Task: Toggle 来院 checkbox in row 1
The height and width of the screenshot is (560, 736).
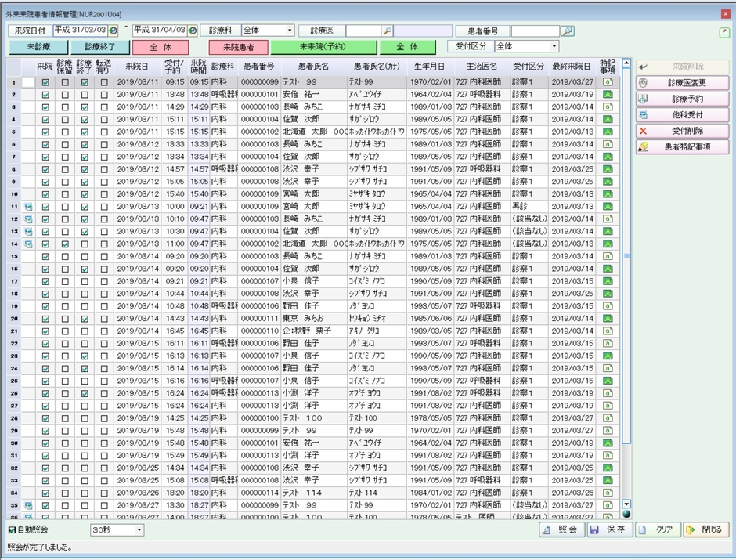Action: tap(45, 82)
